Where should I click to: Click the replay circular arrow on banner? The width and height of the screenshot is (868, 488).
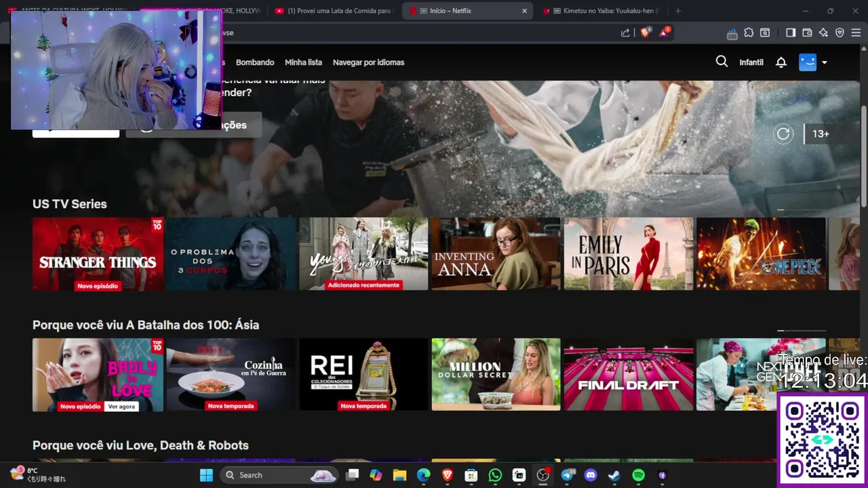[x=783, y=134]
